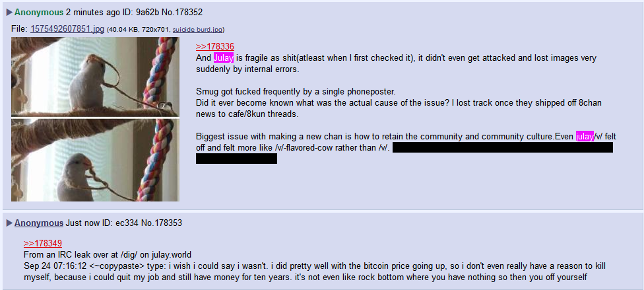Select the highlighted julay before /v/
This screenshot has width=644, height=290.
[585, 136]
